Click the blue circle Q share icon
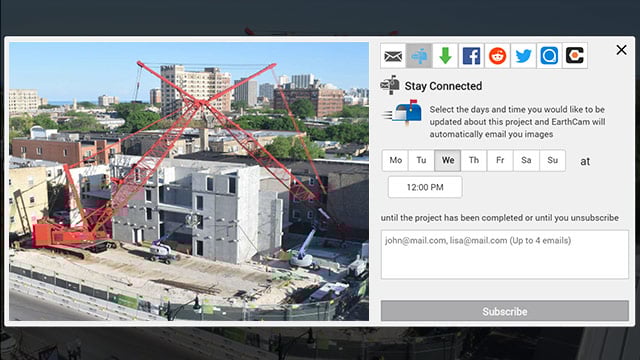640x360 pixels. pos(549,56)
